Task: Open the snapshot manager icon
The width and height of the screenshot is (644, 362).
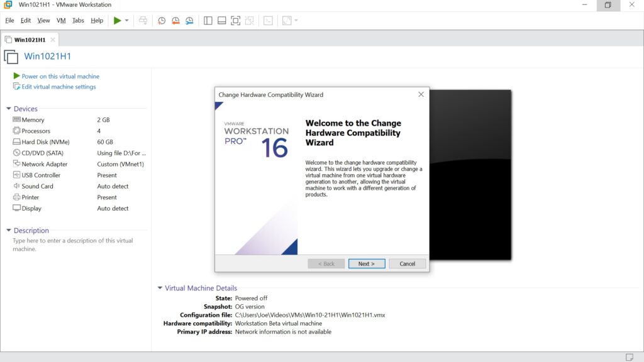Action: coord(189,20)
